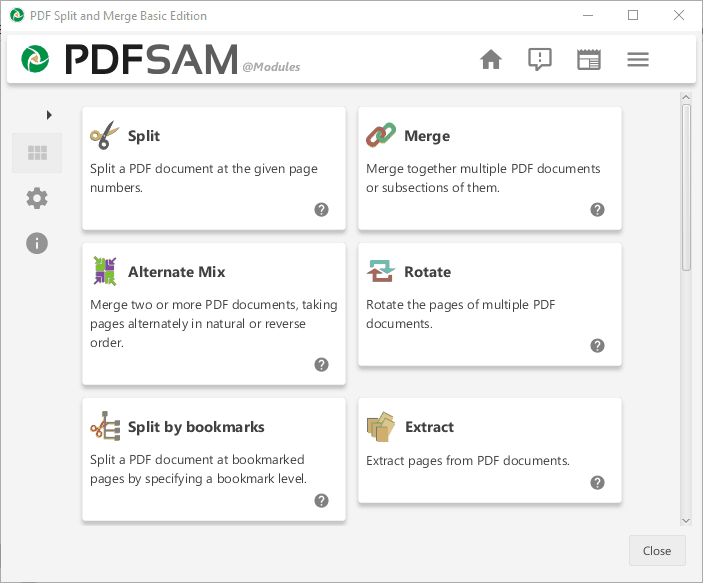
Task: Open the Merge module chain icon
Action: click(x=380, y=136)
